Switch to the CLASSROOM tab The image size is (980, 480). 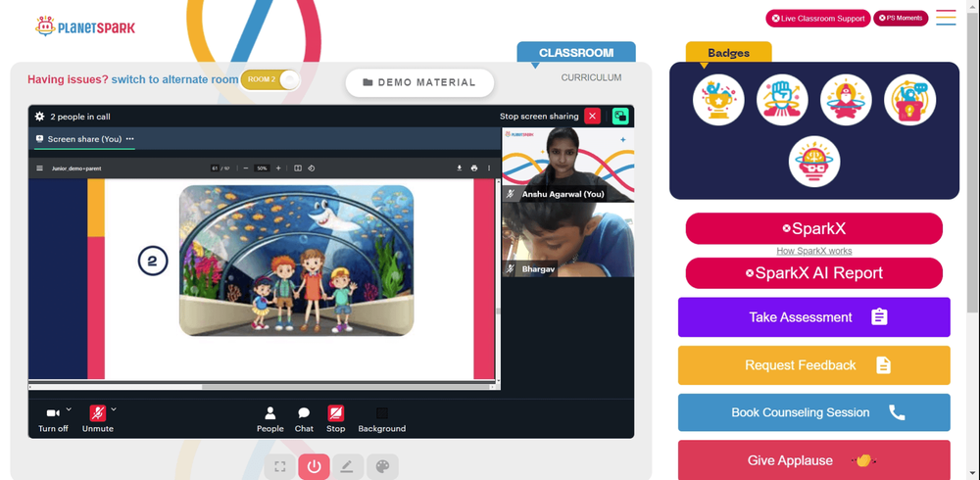[576, 53]
